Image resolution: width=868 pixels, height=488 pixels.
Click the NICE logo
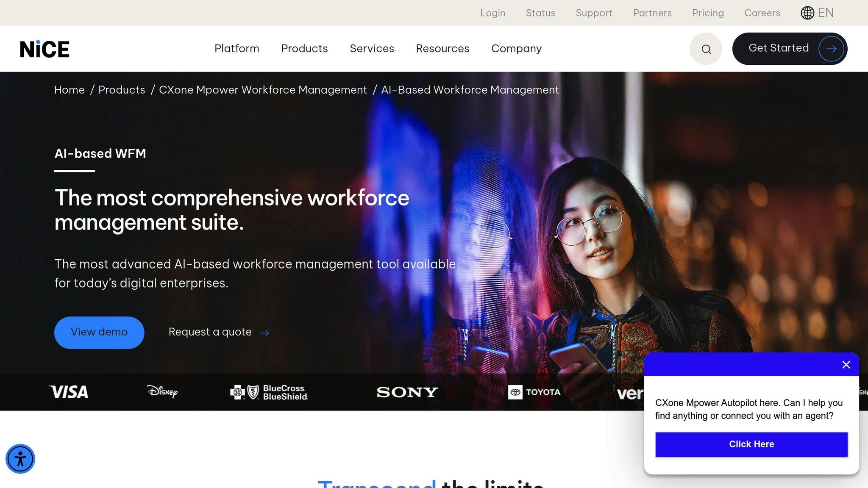(45, 49)
